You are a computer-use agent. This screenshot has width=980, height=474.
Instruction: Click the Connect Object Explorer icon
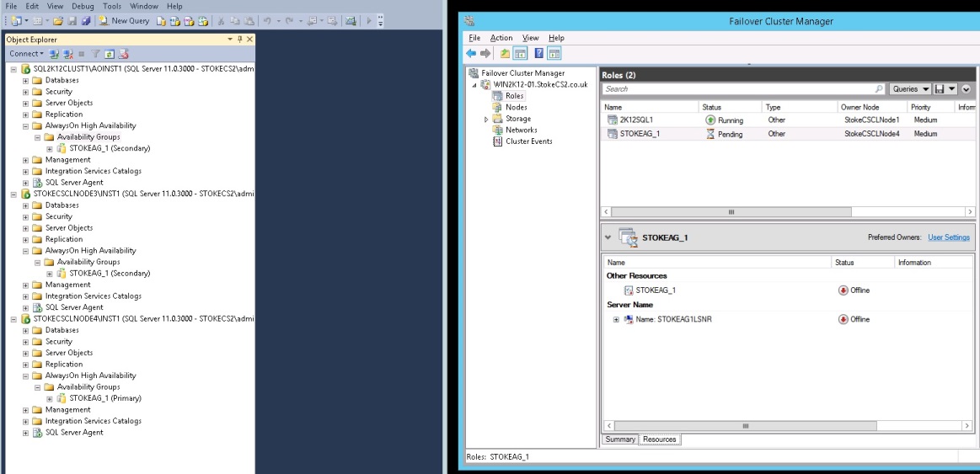54,54
